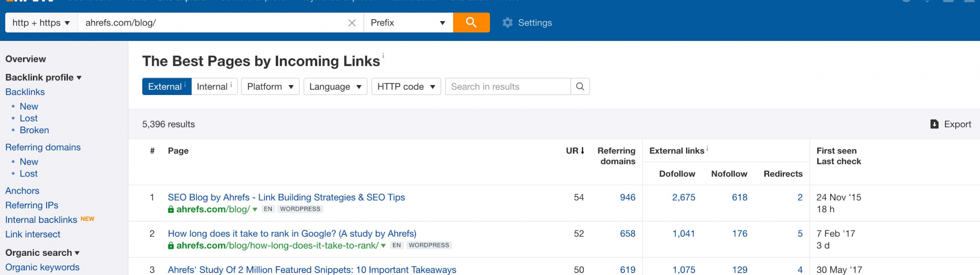Click the info icon next to External links
The image size is (980, 275).
(708, 148)
